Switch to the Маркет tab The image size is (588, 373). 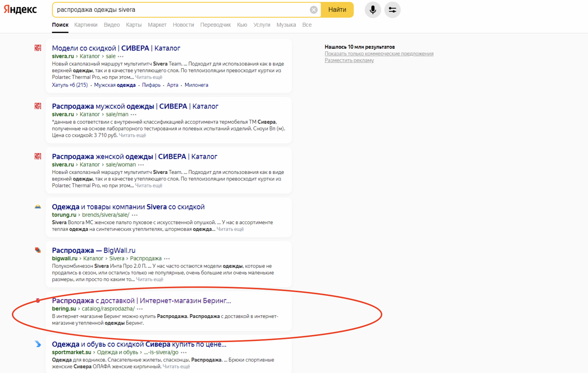click(157, 25)
